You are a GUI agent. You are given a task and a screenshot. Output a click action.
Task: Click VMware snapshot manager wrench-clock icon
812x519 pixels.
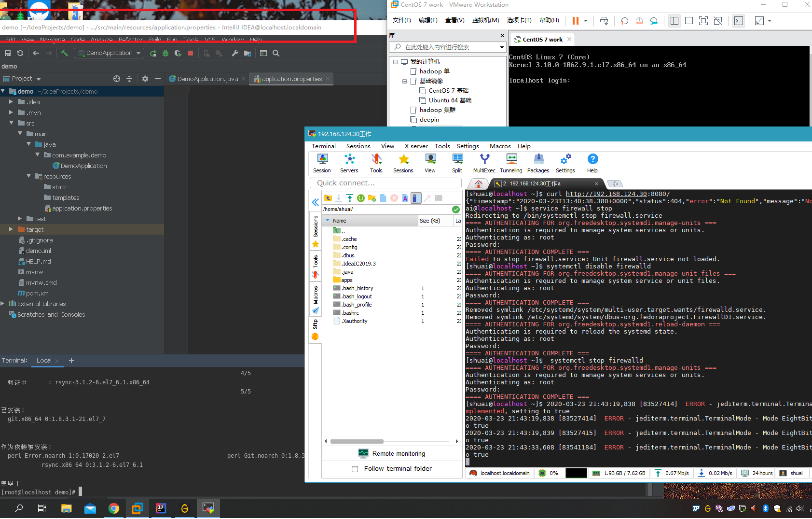(x=654, y=21)
